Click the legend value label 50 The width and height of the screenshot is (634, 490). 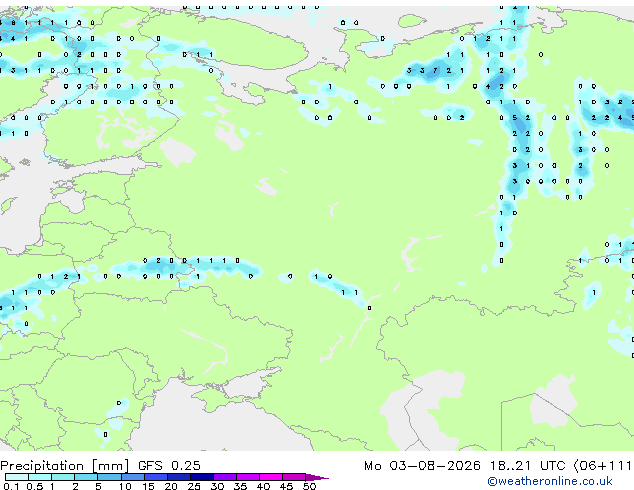[x=309, y=486]
